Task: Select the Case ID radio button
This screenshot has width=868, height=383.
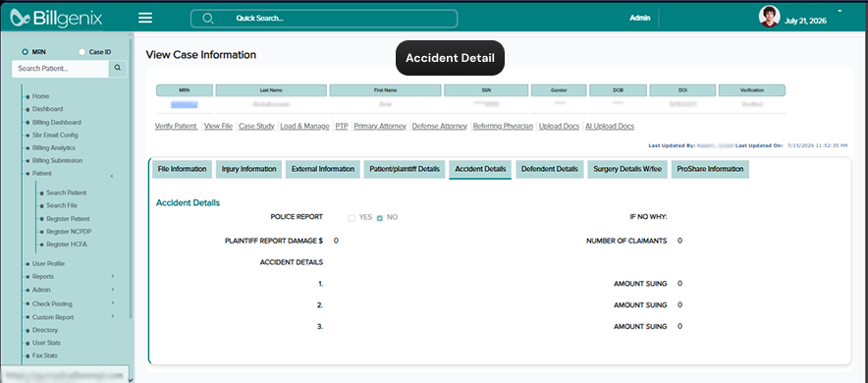Action: [81, 52]
